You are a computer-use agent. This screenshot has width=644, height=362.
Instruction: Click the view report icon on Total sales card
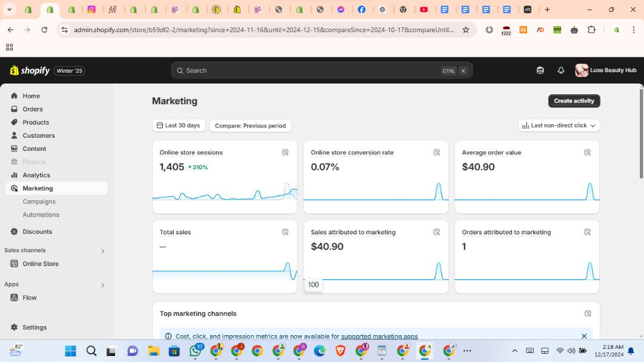click(286, 232)
